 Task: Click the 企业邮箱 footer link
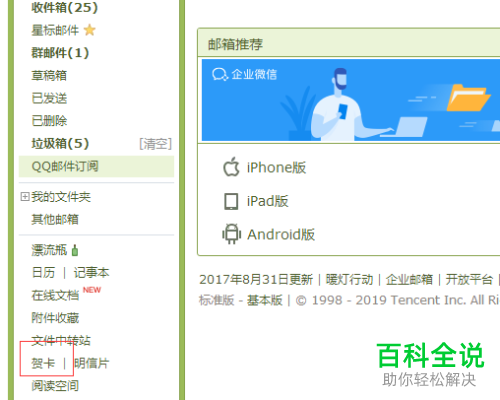409,279
